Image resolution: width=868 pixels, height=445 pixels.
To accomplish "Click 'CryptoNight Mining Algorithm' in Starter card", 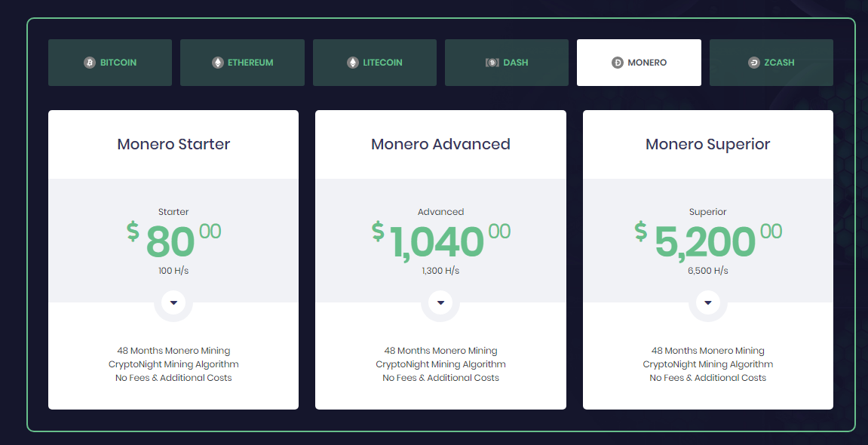I will (x=173, y=364).
